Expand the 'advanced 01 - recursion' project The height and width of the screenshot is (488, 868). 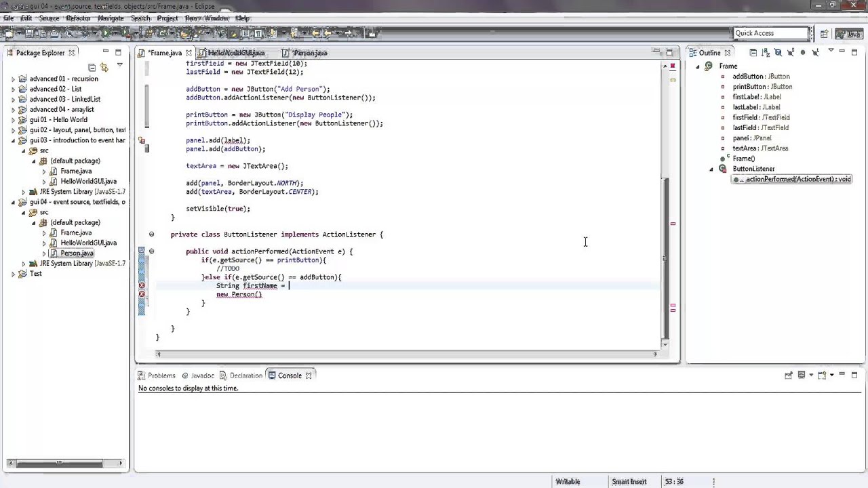coord(13,79)
